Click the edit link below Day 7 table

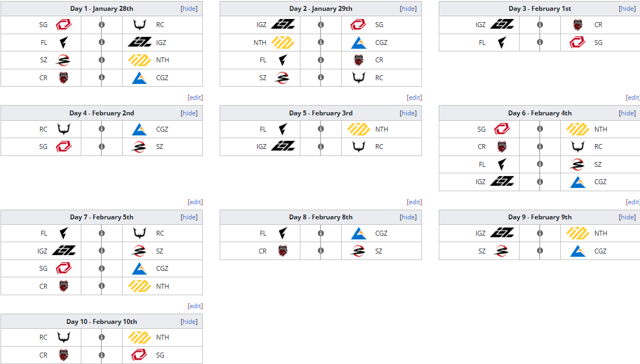(x=195, y=305)
